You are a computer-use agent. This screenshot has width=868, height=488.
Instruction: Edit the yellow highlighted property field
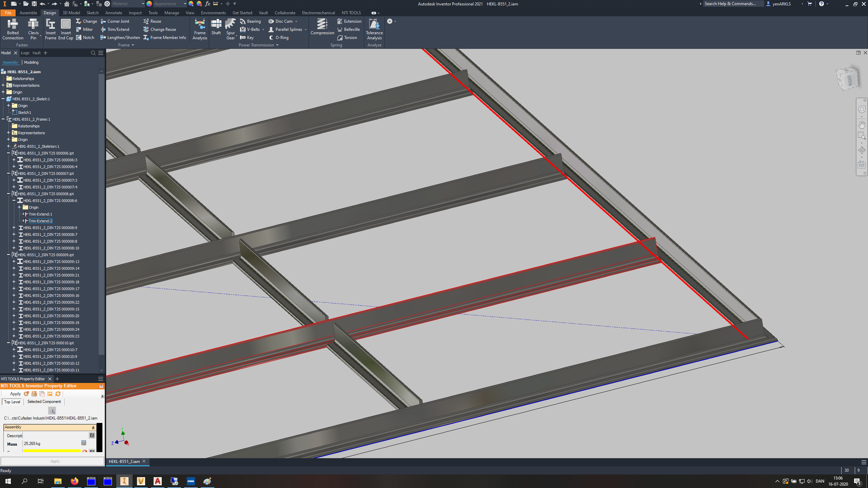[52, 451]
